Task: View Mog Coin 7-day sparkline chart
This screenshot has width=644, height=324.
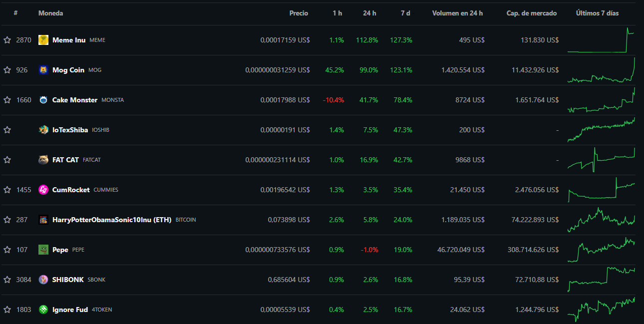Action: coord(601,70)
